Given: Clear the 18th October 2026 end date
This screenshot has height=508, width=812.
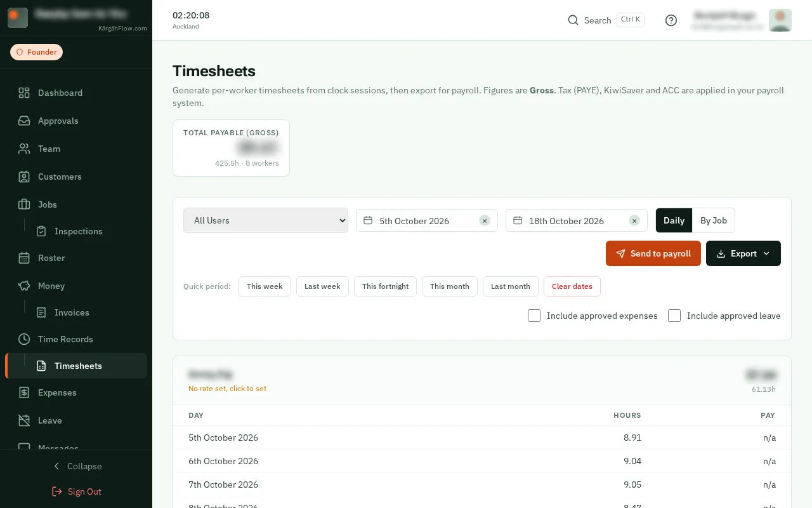Looking at the screenshot, I should 634,220.
